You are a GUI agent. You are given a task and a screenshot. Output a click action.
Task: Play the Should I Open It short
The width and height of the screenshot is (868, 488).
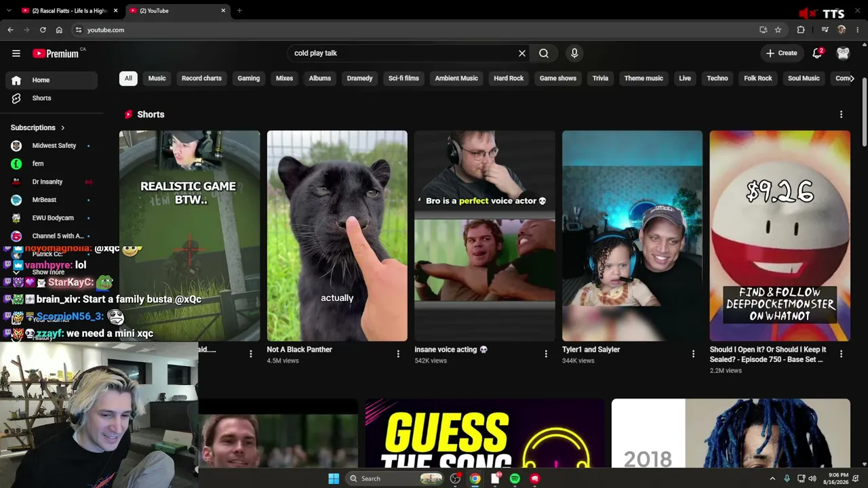pos(780,236)
